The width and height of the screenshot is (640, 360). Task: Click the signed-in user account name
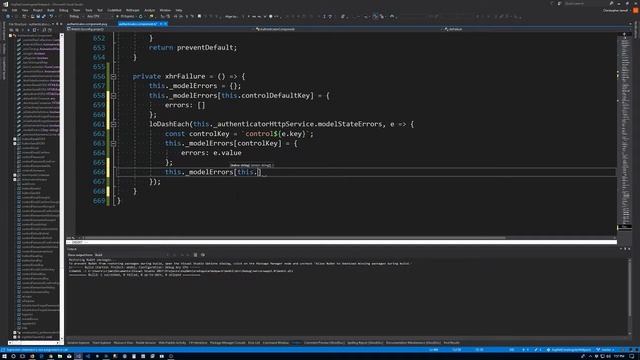[615, 11]
